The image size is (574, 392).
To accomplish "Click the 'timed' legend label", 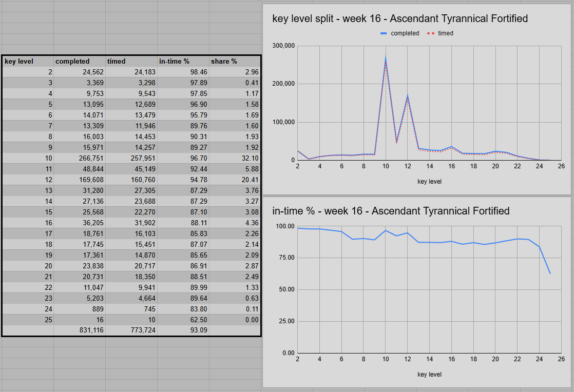I will point(446,33).
